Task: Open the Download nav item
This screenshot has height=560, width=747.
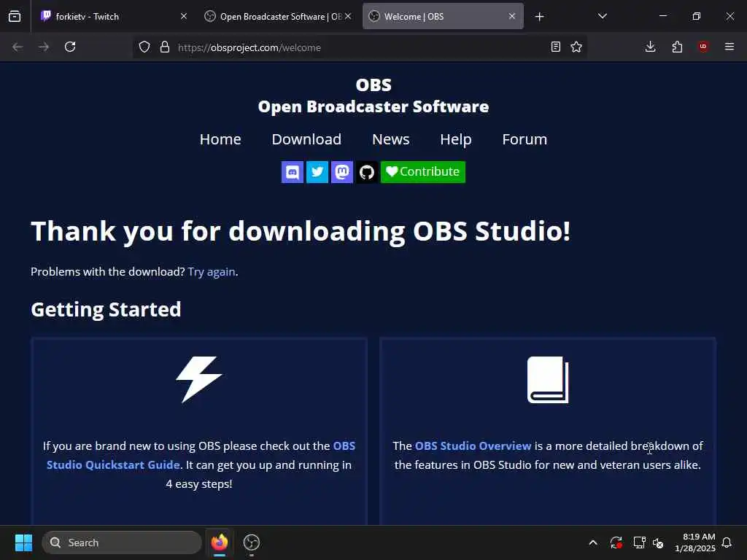Action: tap(306, 139)
